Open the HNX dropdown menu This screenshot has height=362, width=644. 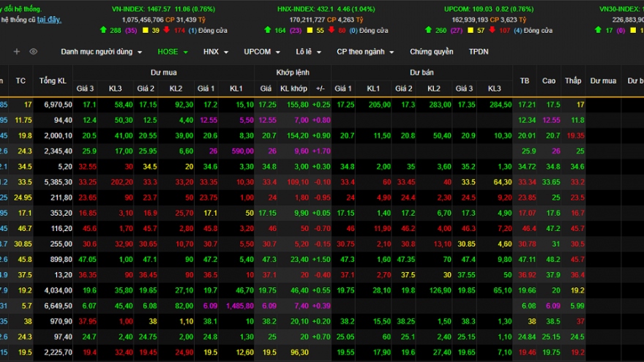[215, 52]
